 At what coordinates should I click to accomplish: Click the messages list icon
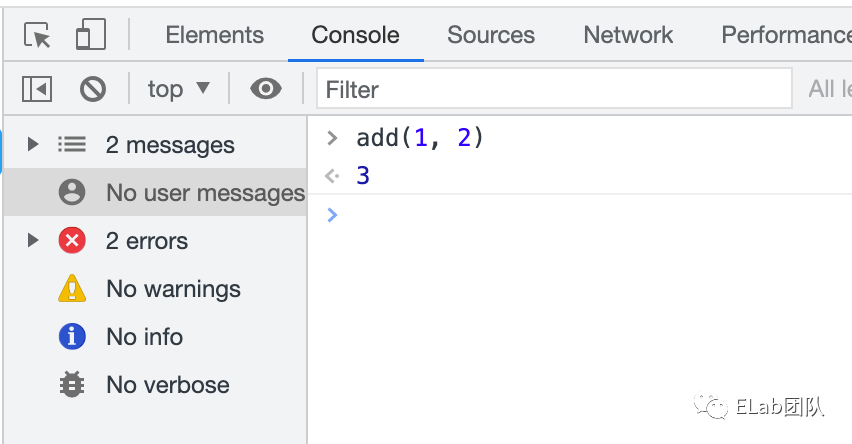72,145
